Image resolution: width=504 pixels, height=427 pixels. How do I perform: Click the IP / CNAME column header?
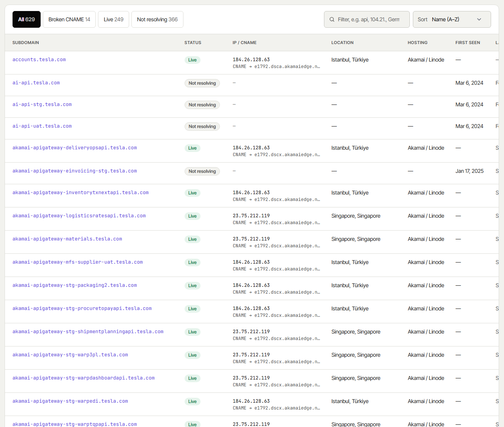pos(245,43)
